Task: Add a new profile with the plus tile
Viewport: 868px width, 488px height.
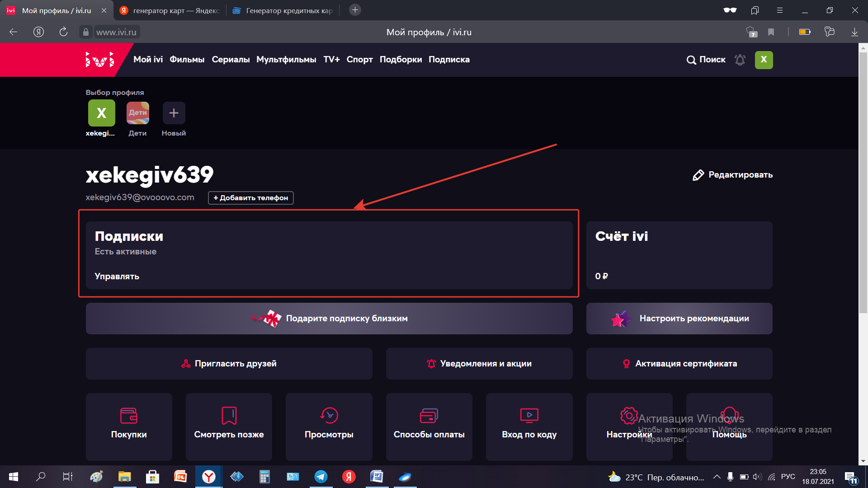Action: point(174,113)
